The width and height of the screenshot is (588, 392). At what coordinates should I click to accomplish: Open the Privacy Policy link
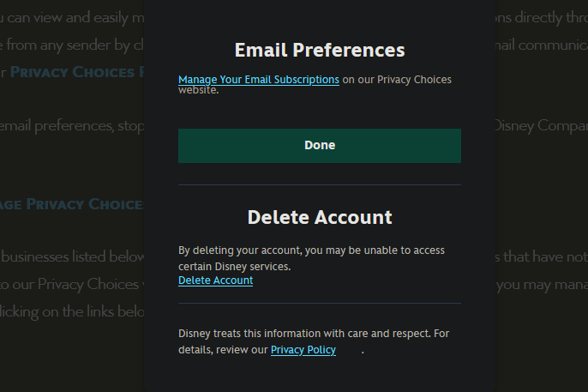[x=303, y=350]
